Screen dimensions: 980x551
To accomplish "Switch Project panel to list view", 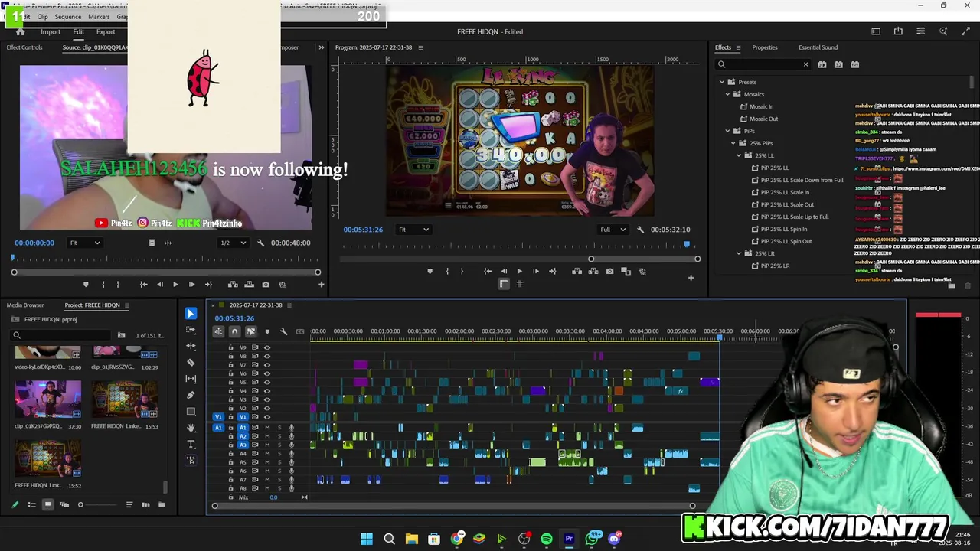I will (x=31, y=504).
